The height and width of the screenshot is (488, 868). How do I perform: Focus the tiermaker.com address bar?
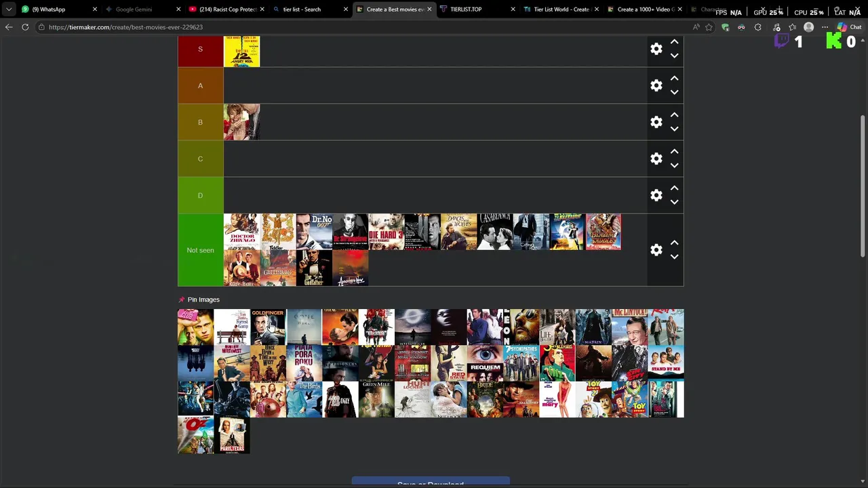(366, 27)
